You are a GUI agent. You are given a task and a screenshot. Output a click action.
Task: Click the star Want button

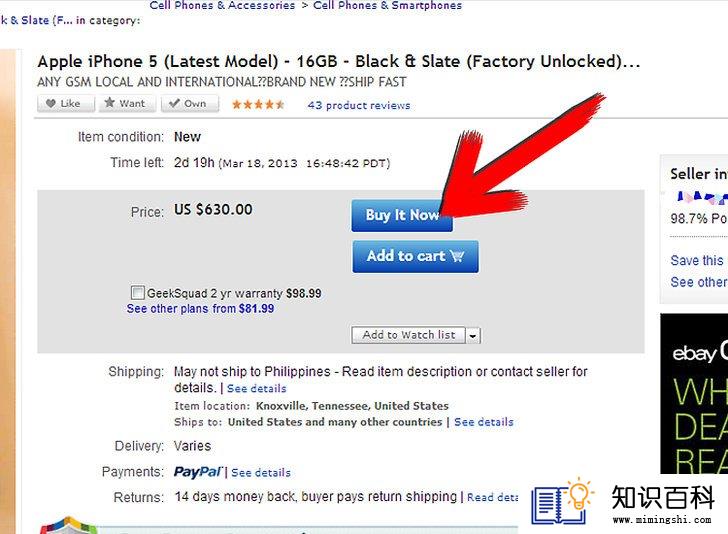[x=126, y=104]
